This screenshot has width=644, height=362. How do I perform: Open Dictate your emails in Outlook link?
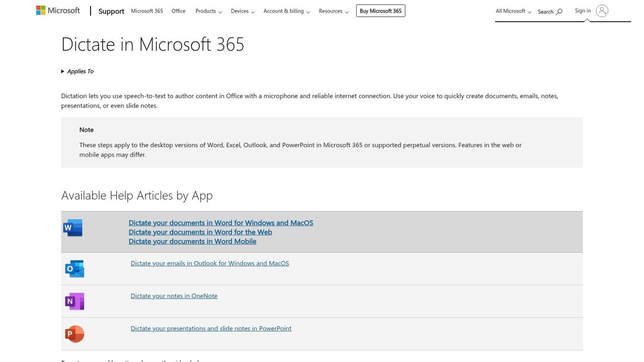click(210, 263)
